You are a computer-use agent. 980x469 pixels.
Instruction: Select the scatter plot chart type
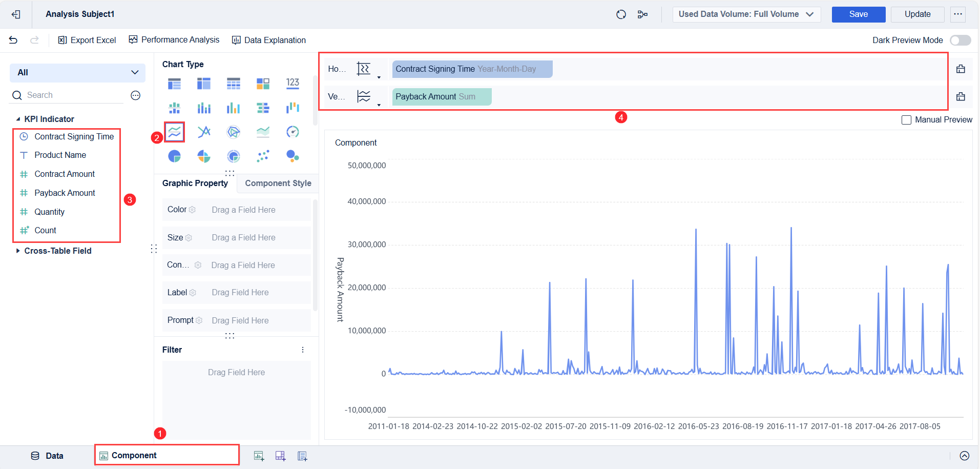tap(263, 156)
